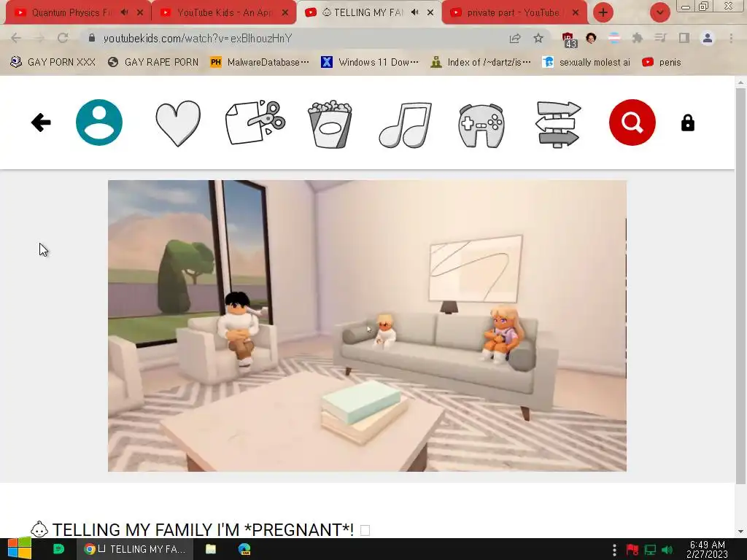Open the Extensions puzzle piece menu

tap(638, 38)
